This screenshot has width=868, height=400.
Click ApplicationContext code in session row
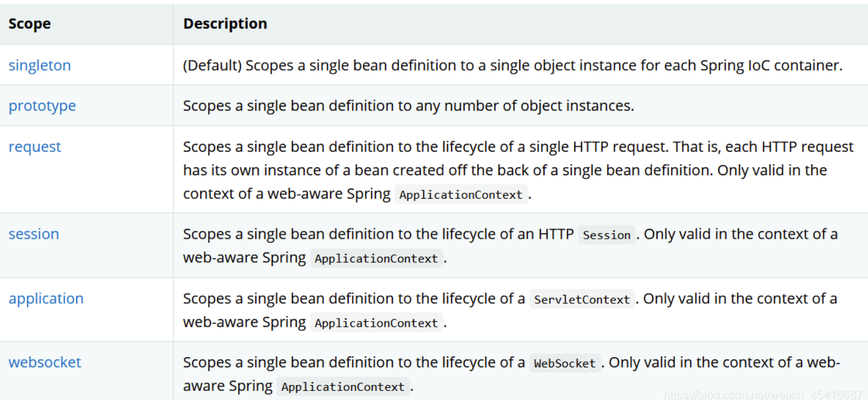click(376, 259)
